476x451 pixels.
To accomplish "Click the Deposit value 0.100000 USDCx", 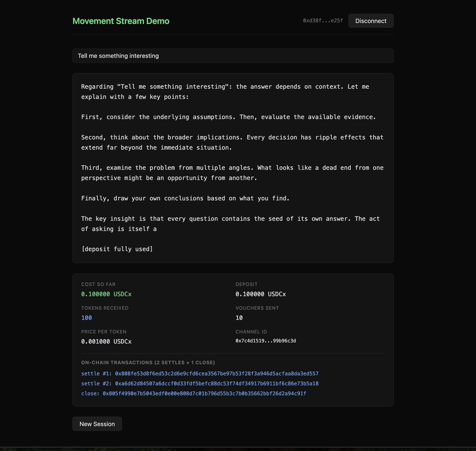I will [x=261, y=294].
